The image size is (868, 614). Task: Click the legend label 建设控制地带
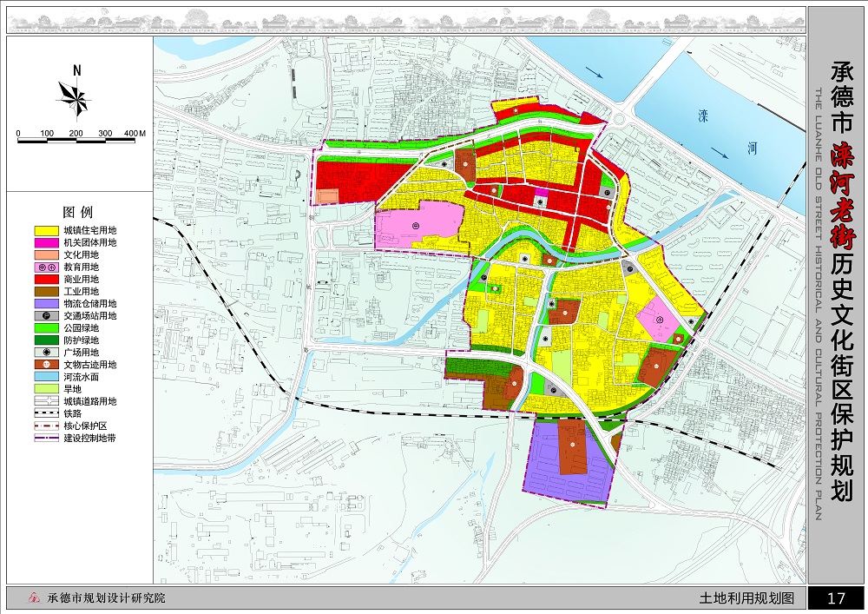[x=90, y=438]
